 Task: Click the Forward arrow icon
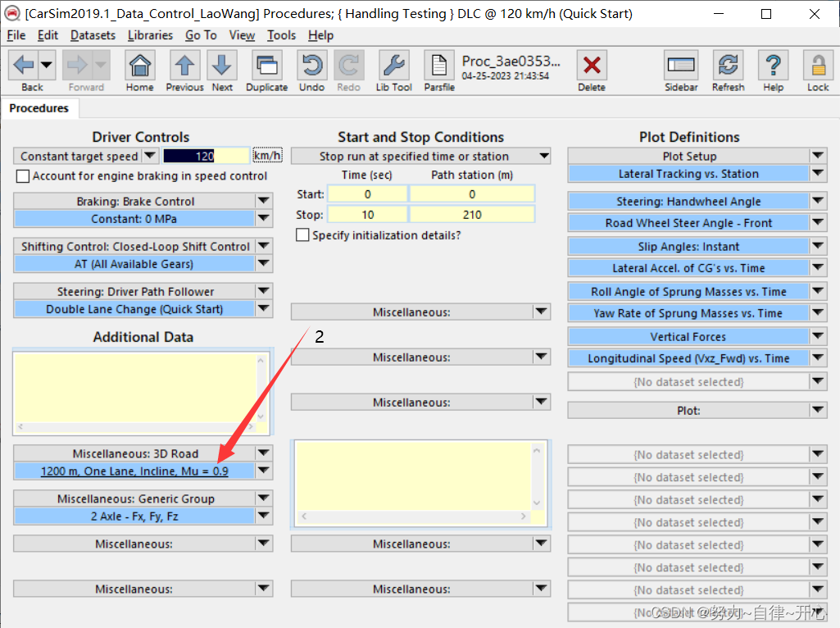pyautogui.click(x=77, y=66)
